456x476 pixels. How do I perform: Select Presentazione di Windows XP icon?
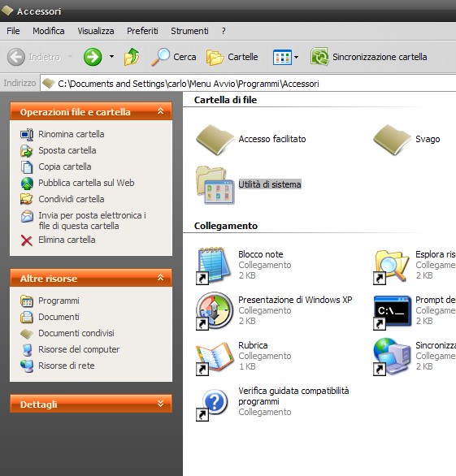[x=215, y=311]
